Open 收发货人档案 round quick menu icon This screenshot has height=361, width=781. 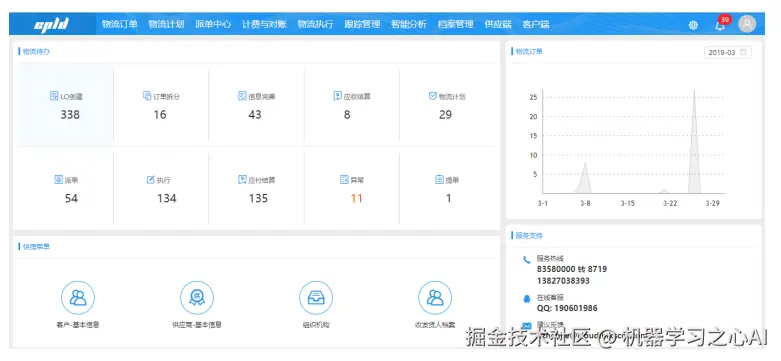(435, 298)
